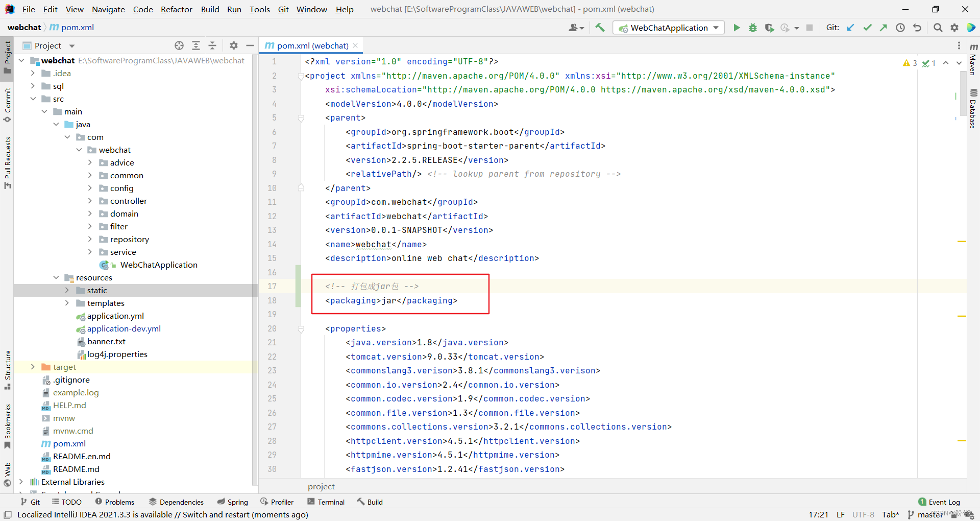Open the Database tool window
Screen dimensions: 980x521
(x=973, y=109)
